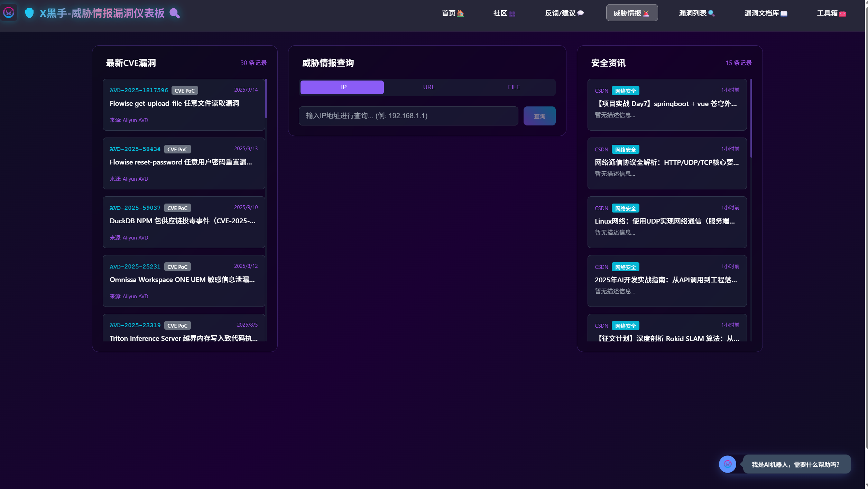Focus the IP address input field

408,116
